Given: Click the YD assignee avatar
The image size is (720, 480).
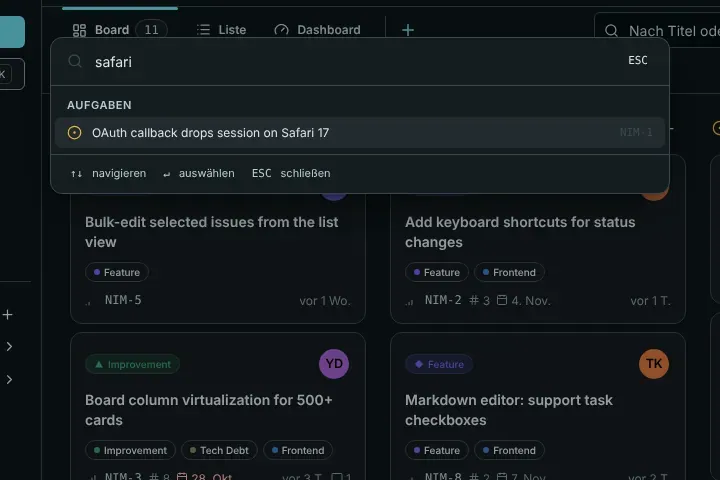Looking at the screenshot, I should 334,364.
